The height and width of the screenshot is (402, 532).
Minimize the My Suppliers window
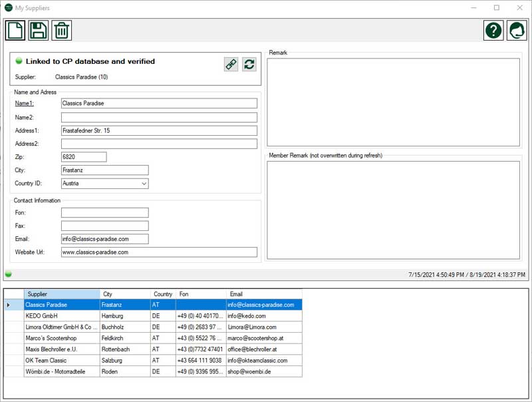[x=474, y=7]
